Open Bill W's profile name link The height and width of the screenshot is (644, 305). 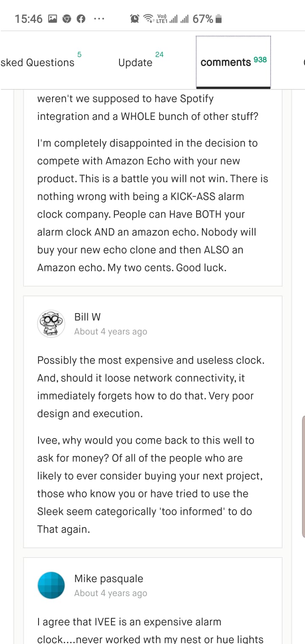pyautogui.click(x=87, y=317)
